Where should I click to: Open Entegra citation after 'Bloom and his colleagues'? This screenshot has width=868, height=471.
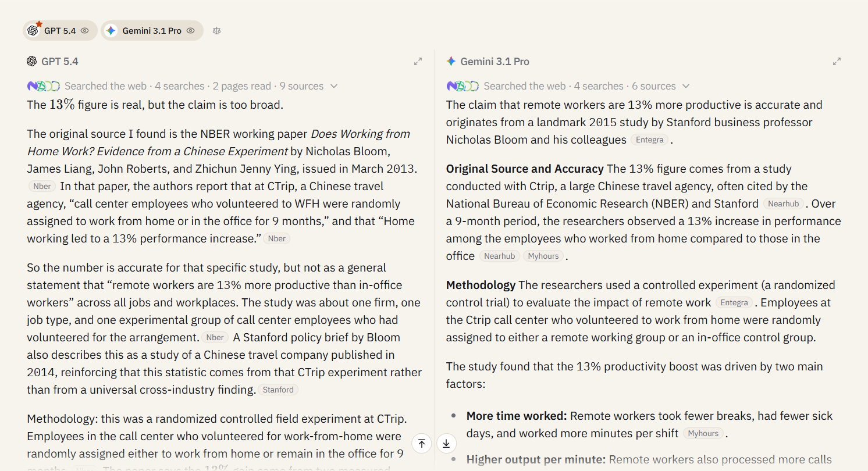tap(650, 140)
